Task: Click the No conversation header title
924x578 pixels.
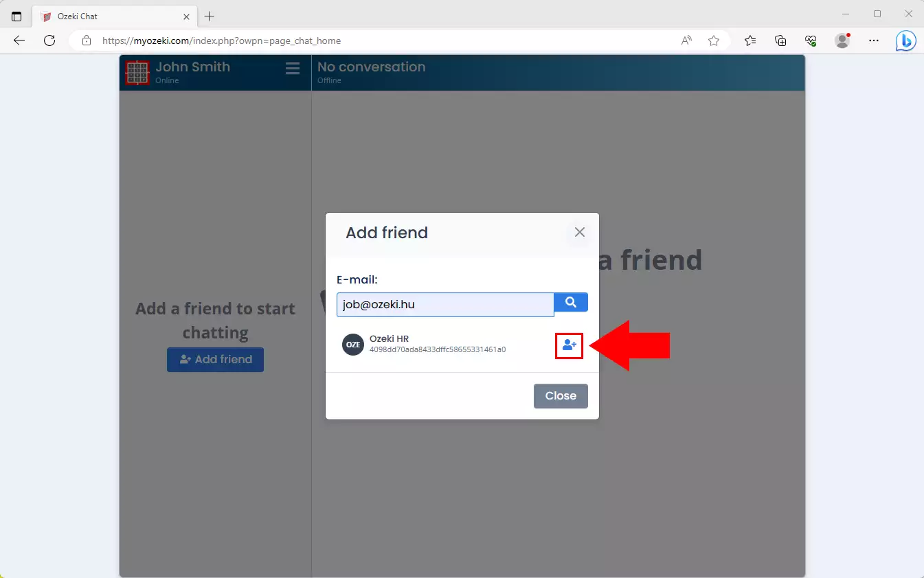Action: pyautogui.click(x=371, y=67)
